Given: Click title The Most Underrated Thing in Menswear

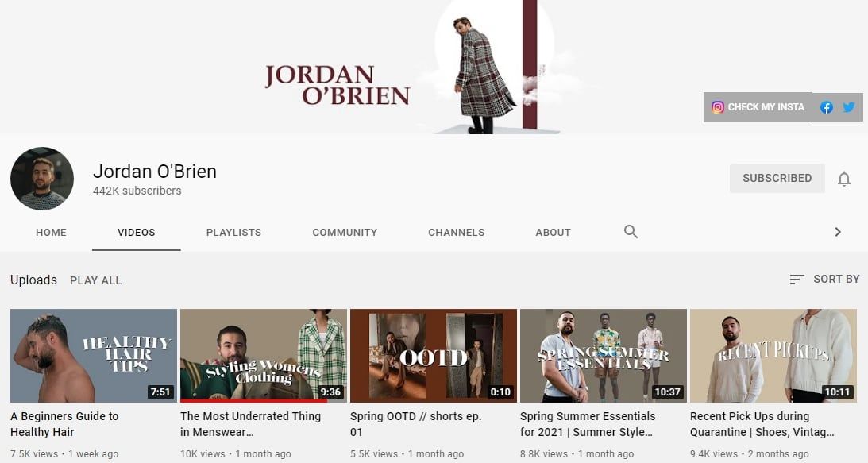Looking at the screenshot, I should (250, 424).
